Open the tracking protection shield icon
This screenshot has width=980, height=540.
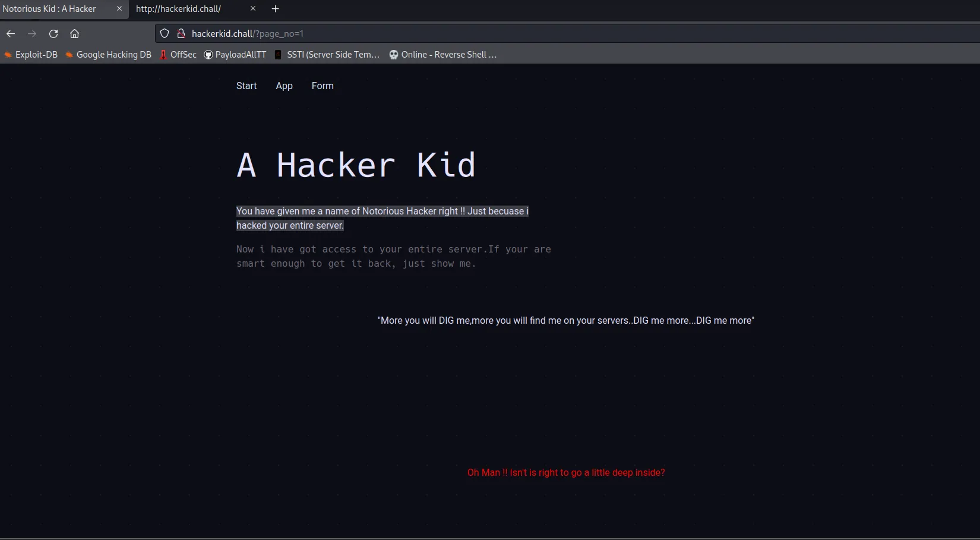tap(165, 34)
